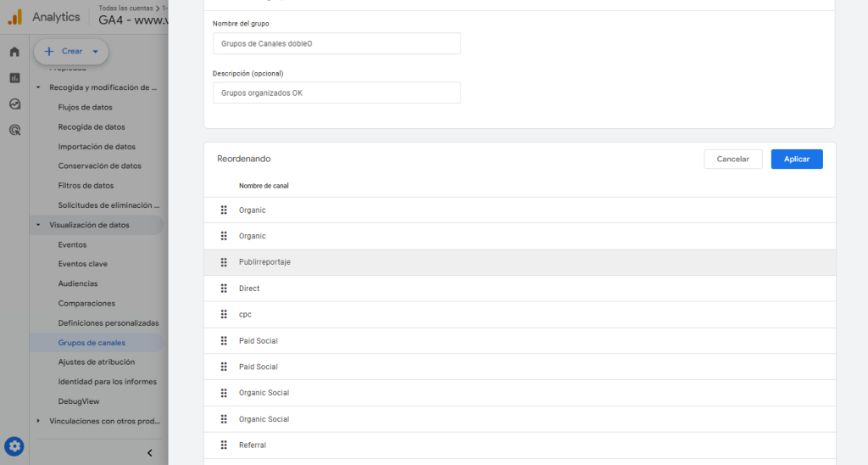Grab the drag handle beside Publirreportaje
868x465 pixels.
pos(224,262)
